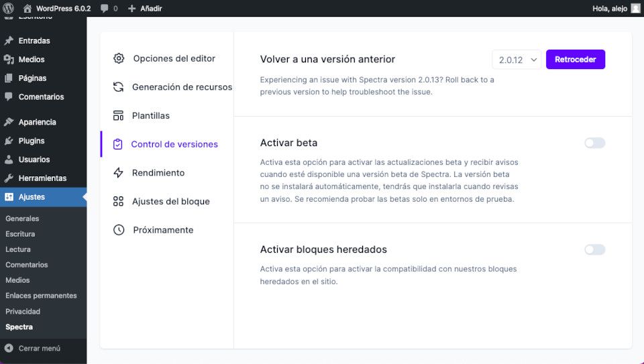The image size is (644, 364).
Task: Click the Activar bloques heredados heading text
Action: (323, 249)
